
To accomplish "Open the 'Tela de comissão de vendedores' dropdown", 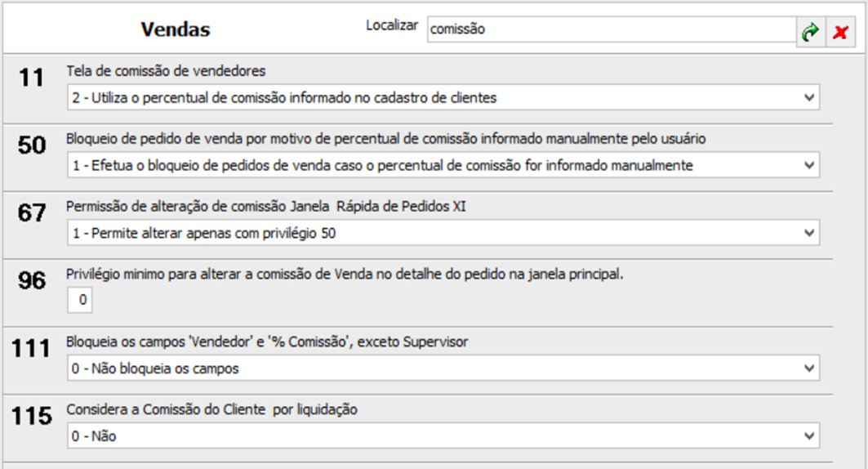I will [x=443, y=97].
